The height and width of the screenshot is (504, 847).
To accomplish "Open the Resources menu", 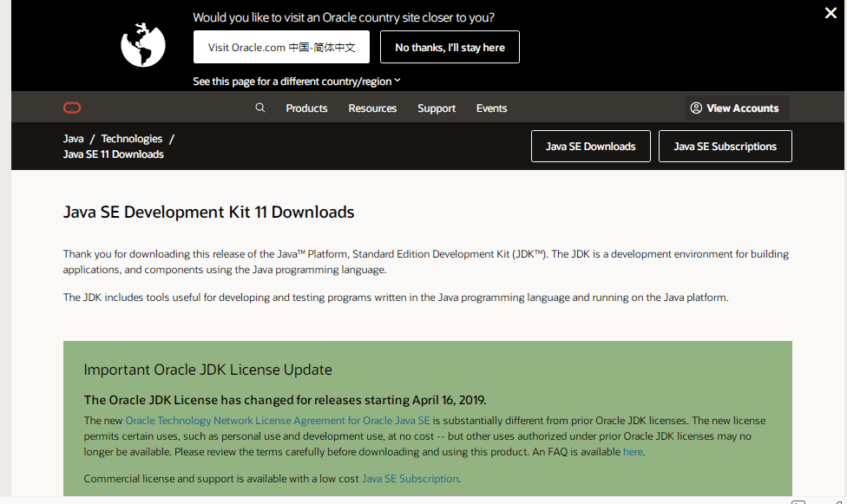I will (x=372, y=108).
